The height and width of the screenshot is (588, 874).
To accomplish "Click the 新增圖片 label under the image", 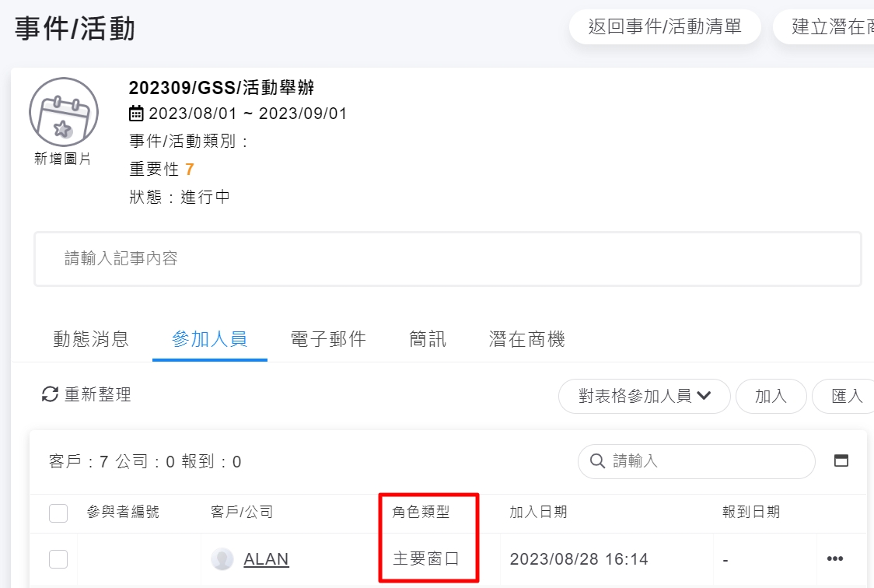I will point(63,159).
